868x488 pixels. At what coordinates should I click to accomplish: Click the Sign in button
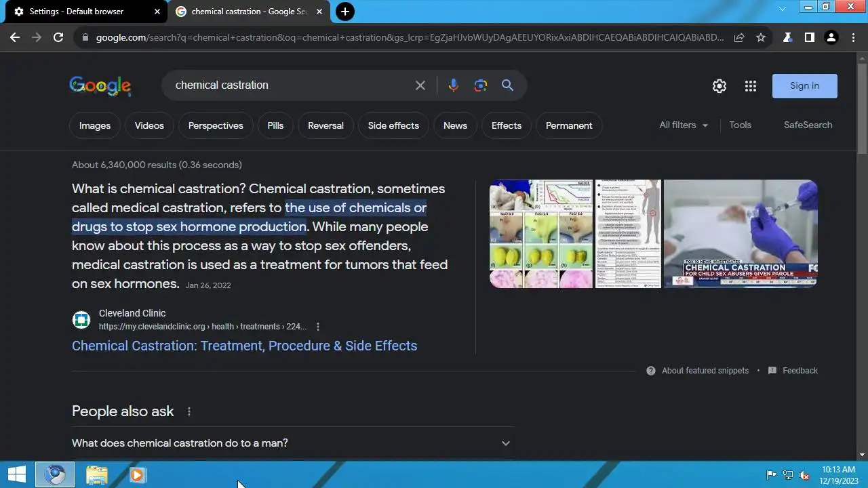click(804, 86)
